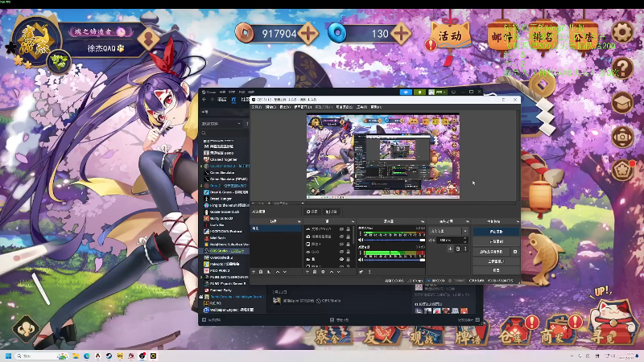Screen dimensions: 644x362
Task: Toggle visibility of third source row
Action: pos(341,244)
